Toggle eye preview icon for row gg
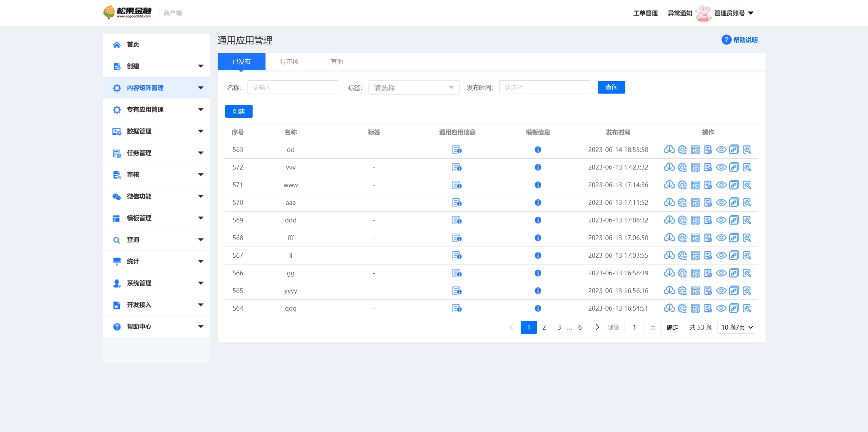The height and width of the screenshot is (432, 868). [721, 273]
